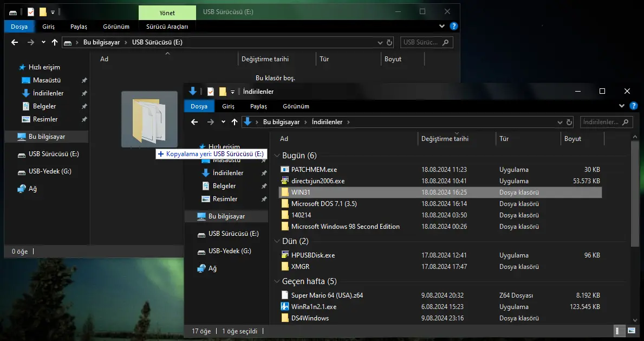This screenshot has width=644, height=341.
Task: Go up one level in USB Sürücüsü window
Action: (54, 42)
